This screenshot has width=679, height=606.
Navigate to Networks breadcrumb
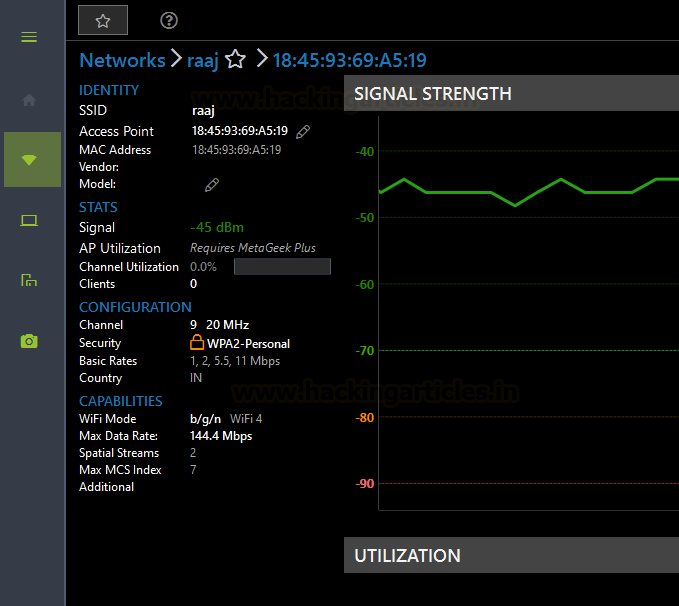(123, 60)
